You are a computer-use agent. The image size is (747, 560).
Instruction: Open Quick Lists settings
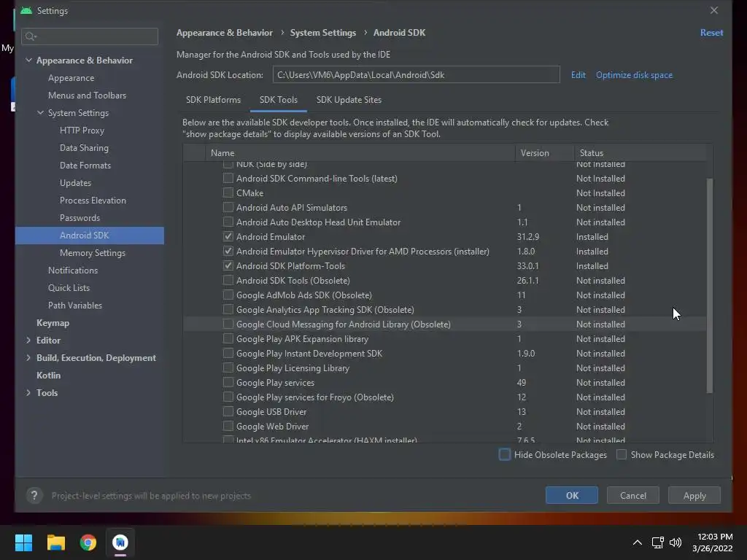coord(69,287)
